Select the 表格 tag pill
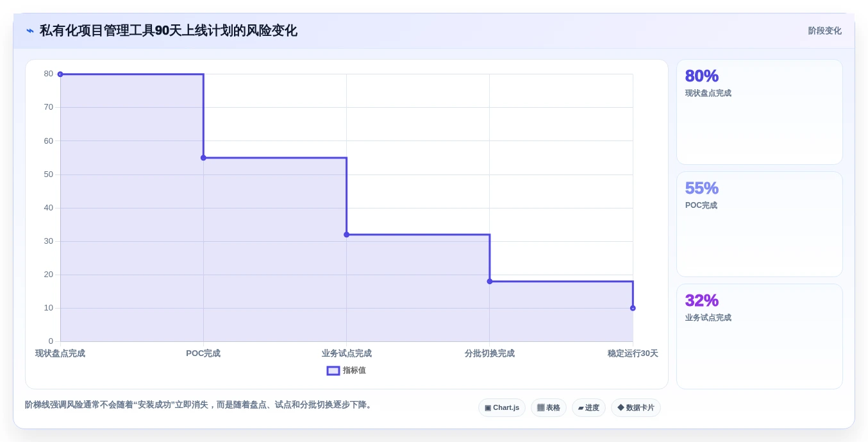868x442 pixels. tap(549, 408)
